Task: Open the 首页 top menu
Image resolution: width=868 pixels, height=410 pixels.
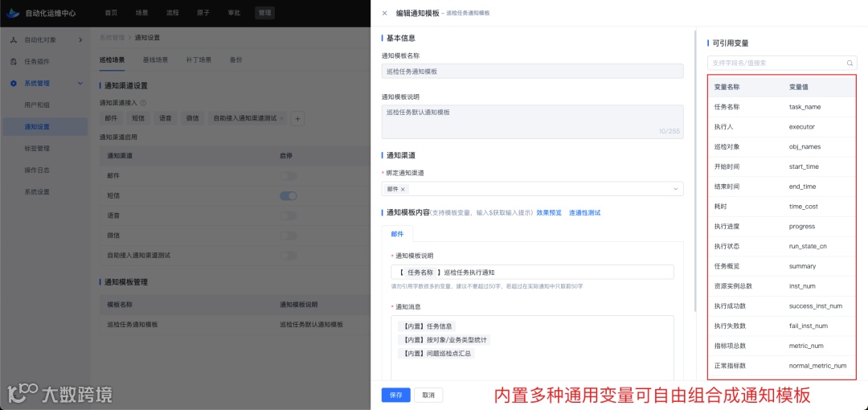Action: [111, 13]
